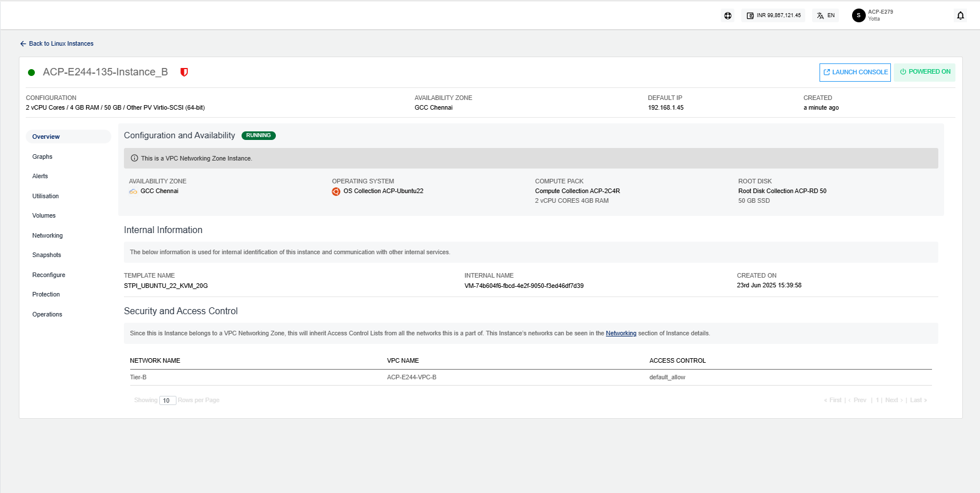Open the EN language selector
The image size is (980, 493).
pos(826,15)
